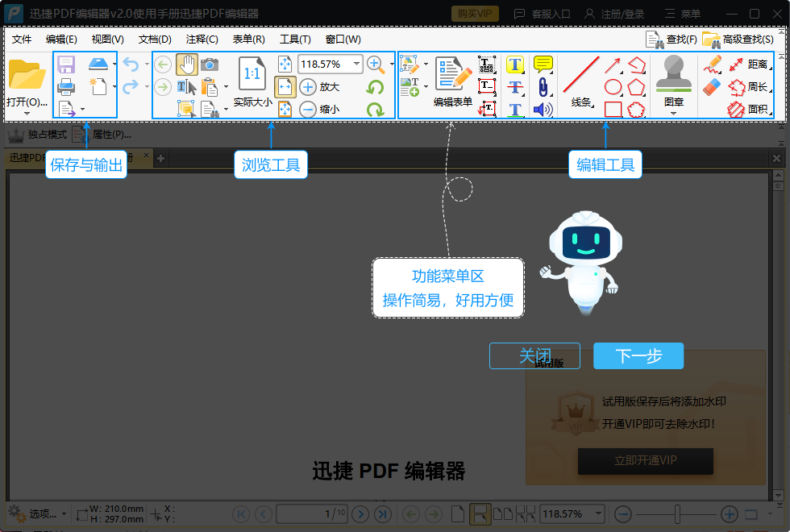Select the red pentagon polygon tool
790x532 pixels.
point(636,87)
